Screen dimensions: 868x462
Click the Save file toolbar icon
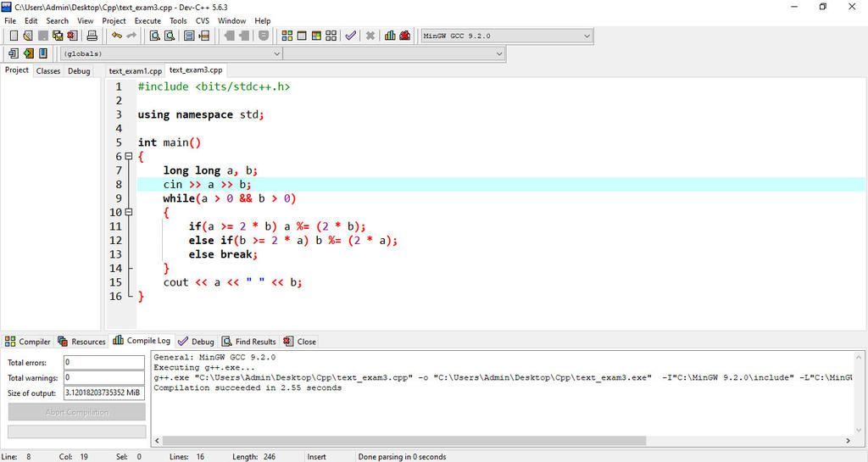(43, 36)
